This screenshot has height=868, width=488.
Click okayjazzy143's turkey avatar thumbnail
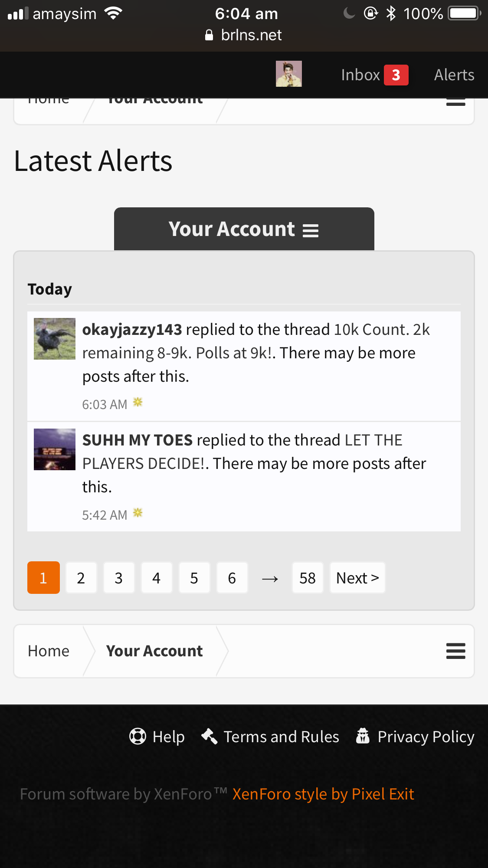point(55,339)
